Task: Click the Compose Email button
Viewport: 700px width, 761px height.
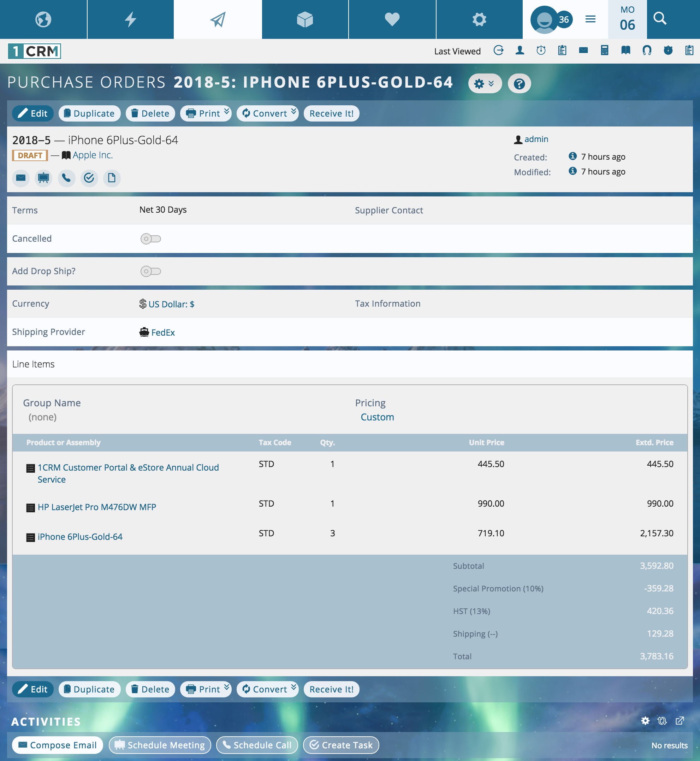Action: tap(58, 745)
